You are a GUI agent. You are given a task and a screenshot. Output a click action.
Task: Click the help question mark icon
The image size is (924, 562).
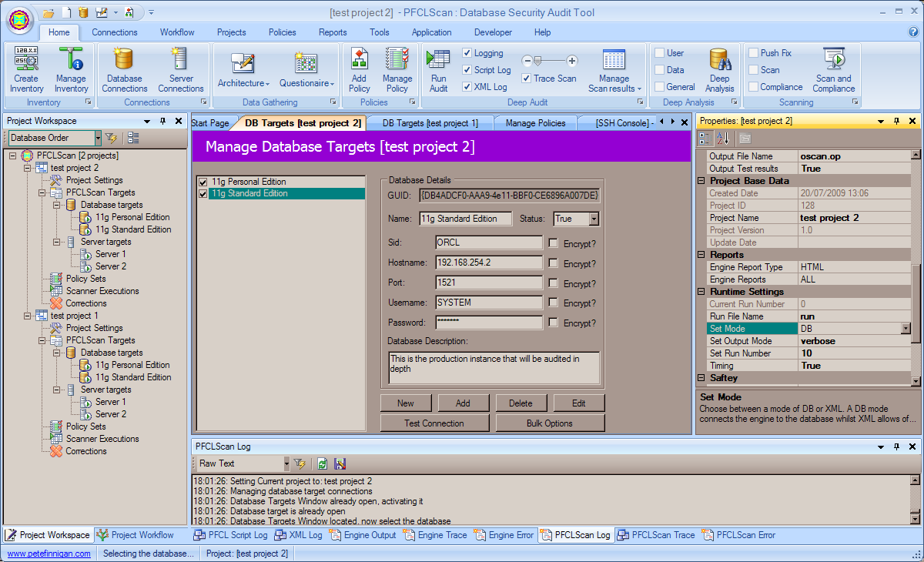[x=913, y=32]
